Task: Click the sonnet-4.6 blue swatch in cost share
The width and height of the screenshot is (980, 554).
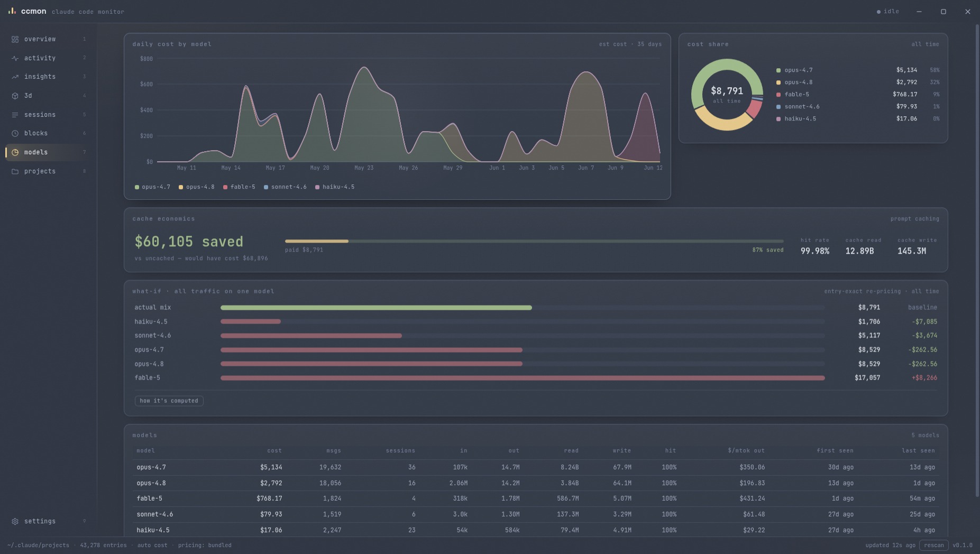Action: (778, 107)
